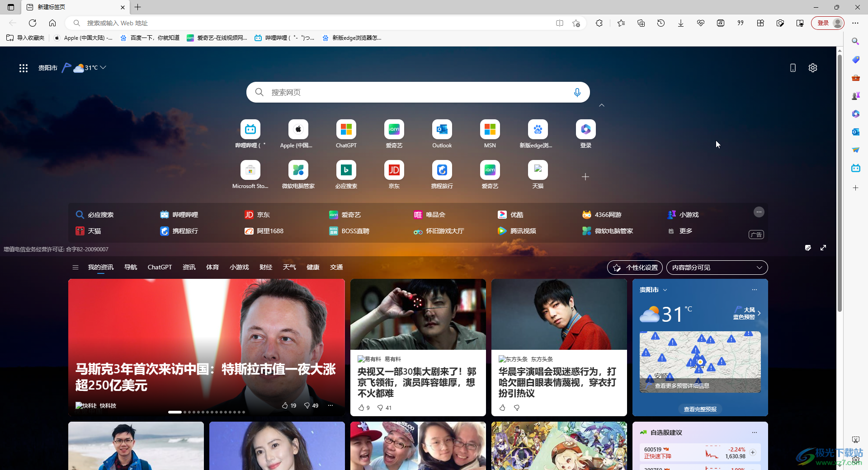Add a new quick link with plus
868x470 pixels.
[585, 177]
